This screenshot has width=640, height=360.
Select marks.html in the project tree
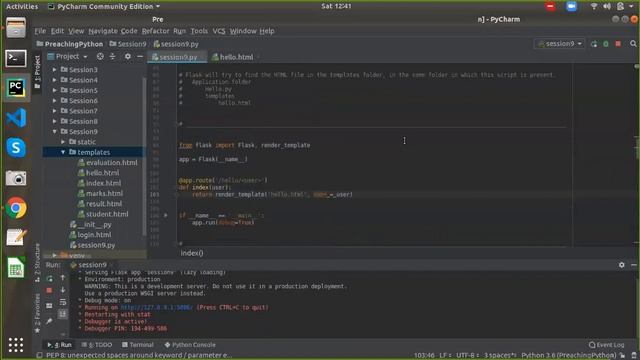(100, 193)
